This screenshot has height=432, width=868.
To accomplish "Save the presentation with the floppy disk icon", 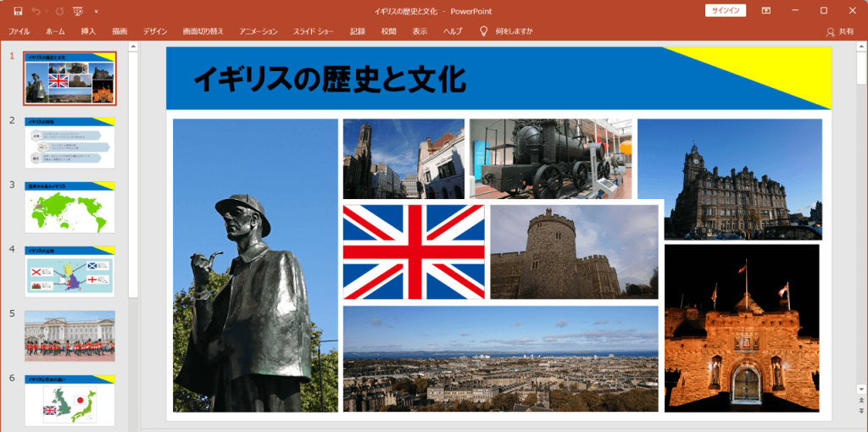I will click(18, 11).
